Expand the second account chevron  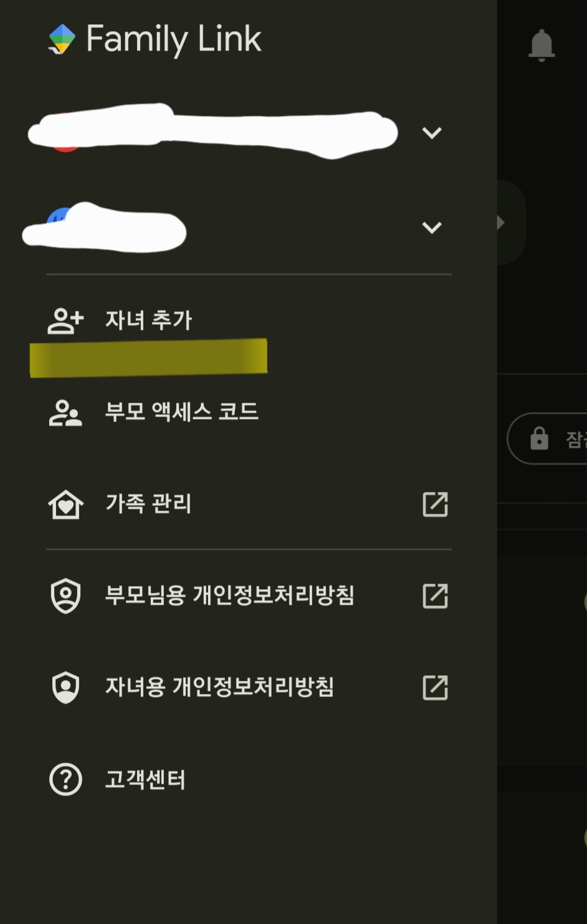(432, 228)
